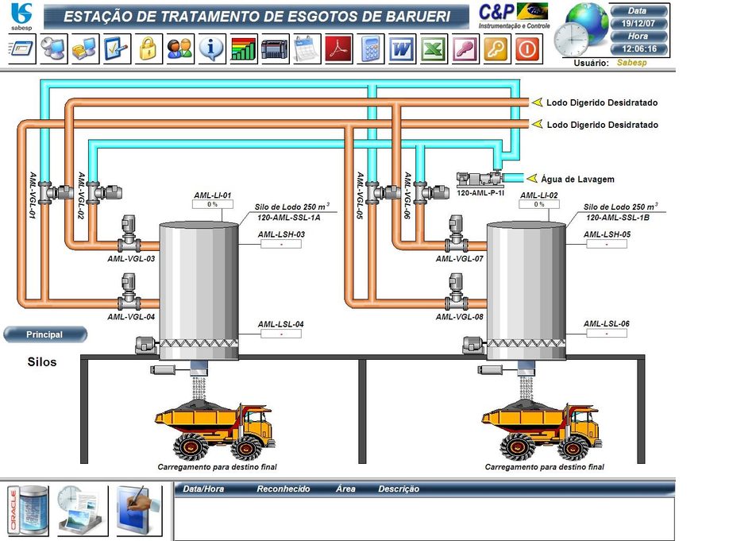This screenshot has width=756, height=541.
Task: Click the screw motor beside silo 1A
Action: [146, 346]
